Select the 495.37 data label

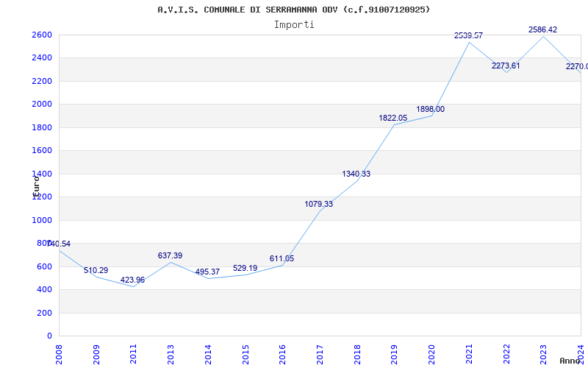coord(207,272)
